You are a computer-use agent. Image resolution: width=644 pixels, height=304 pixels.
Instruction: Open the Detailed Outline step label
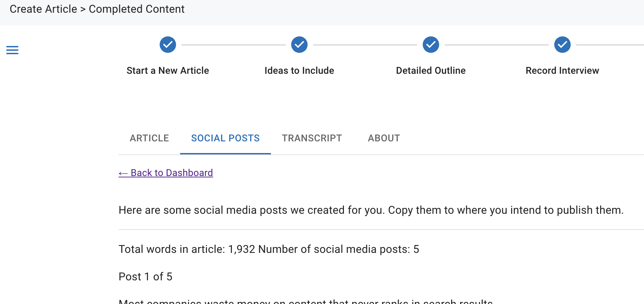(x=431, y=70)
